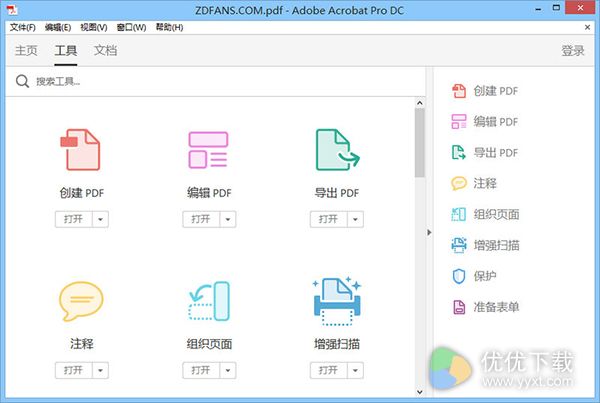This screenshot has height=403, width=600.
Task: Click 注释 label in right sidebar
Action: tap(485, 183)
